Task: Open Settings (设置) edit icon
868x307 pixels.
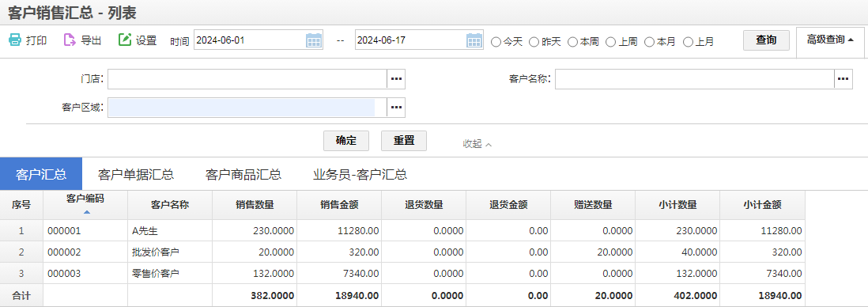Action: [x=125, y=40]
